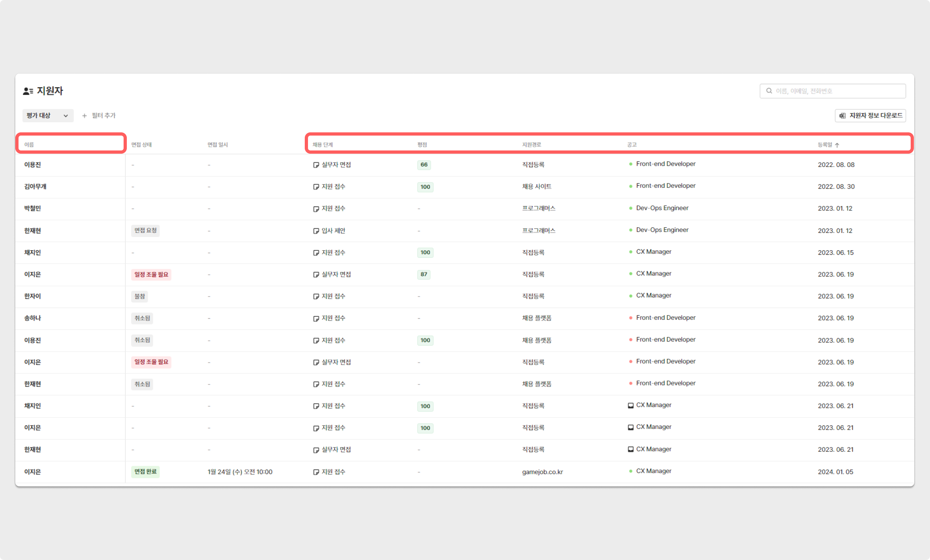Sort by the 이름 column header
Screen dimensions: 930x560
click(x=29, y=145)
